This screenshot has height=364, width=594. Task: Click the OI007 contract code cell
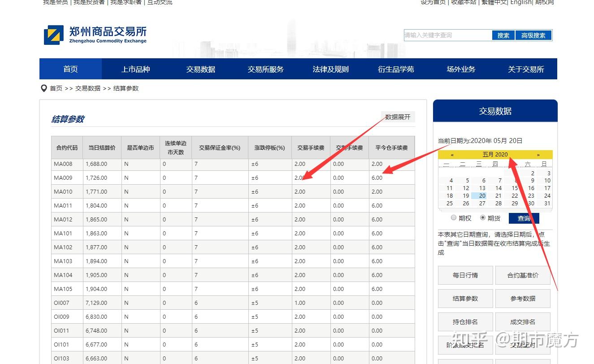(67, 303)
